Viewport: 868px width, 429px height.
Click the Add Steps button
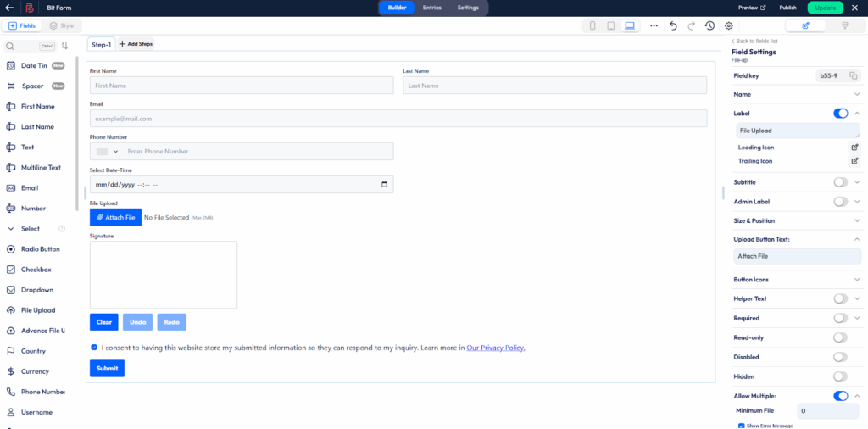[136, 44]
